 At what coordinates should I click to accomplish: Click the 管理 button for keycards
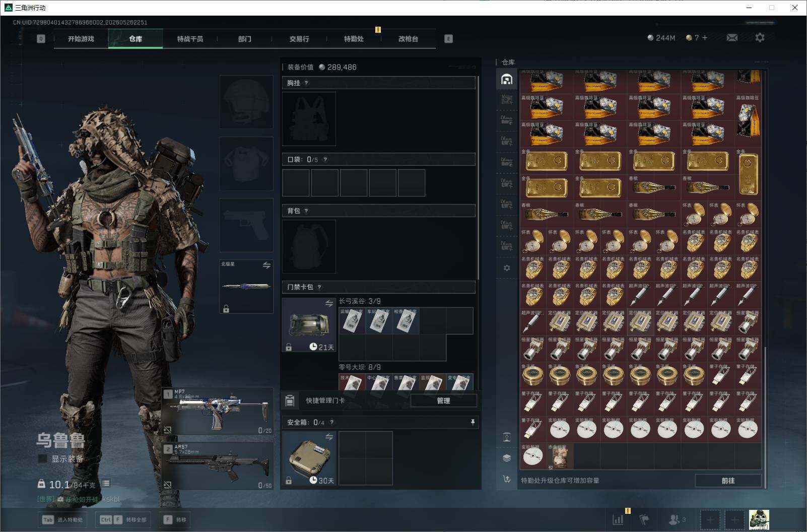(443, 401)
